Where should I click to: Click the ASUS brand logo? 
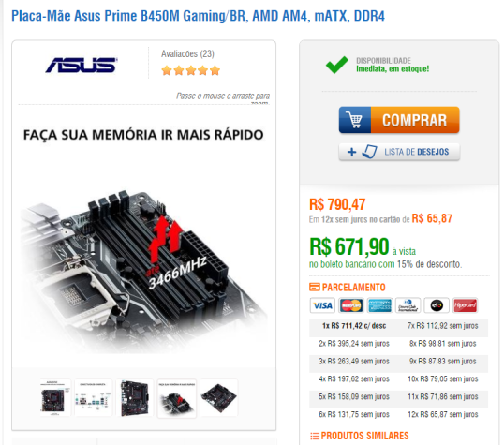82,66
